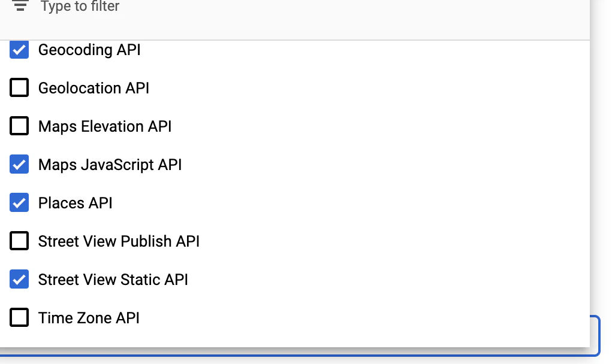Viewport: 615px width, 364px height.
Task: Deselect the Maps JavaScript API checkbox
Action: (x=19, y=164)
